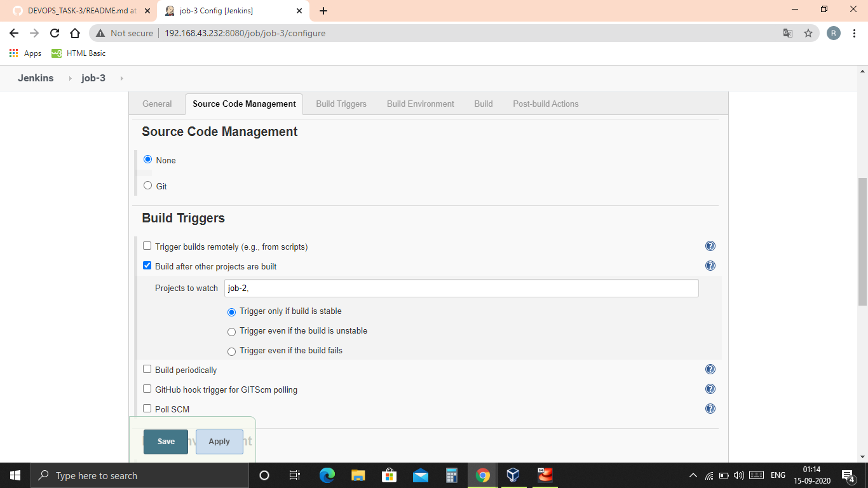
Task: Click the Not secure warning icon
Action: [100, 33]
